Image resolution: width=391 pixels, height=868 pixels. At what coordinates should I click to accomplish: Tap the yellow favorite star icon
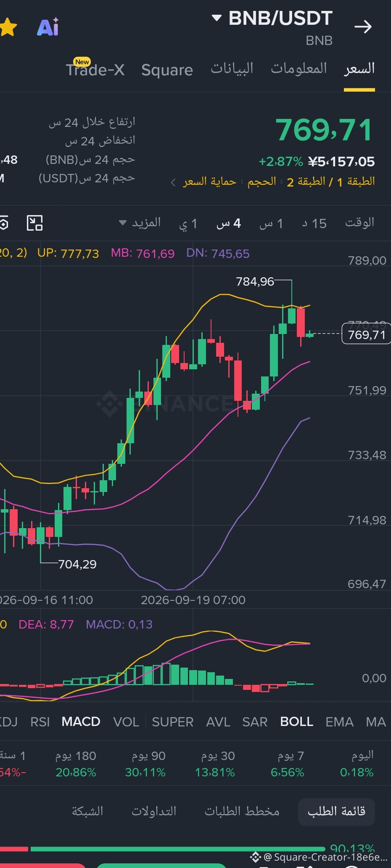pyautogui.click(x=8, y=27)
